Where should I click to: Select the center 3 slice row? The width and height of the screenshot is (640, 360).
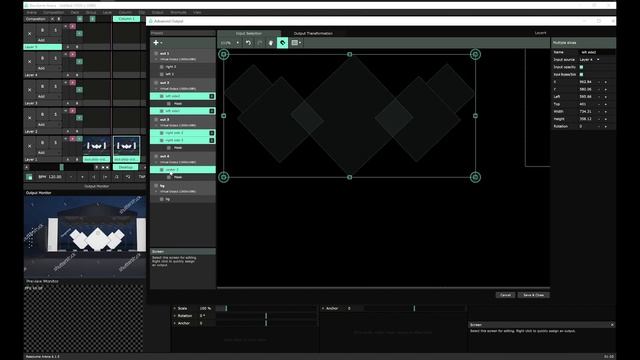[183, 169]
